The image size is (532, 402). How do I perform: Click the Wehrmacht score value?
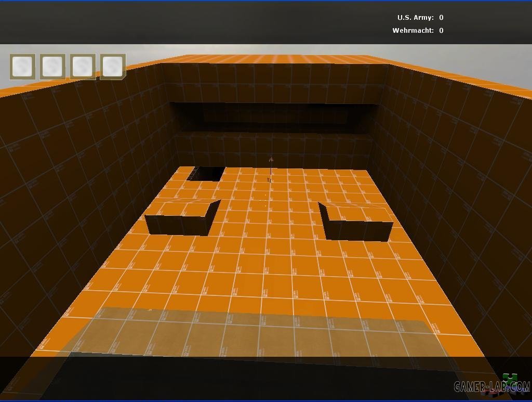(x=441, y=31)
